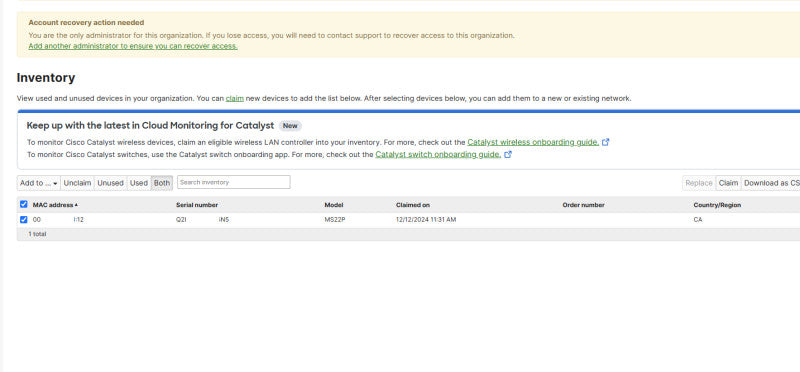Screen dimensions: 800x372
Task: Open Catalyst switch guide external link icon
Action: click(x=508, y=155)
